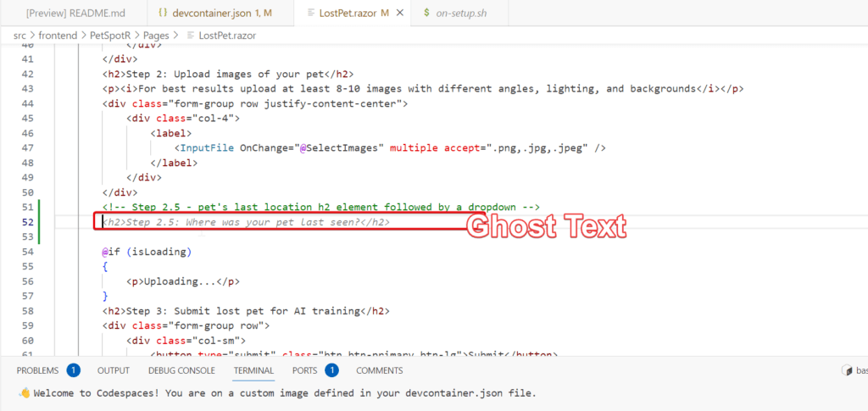The width and height of the screenshot is (868, 411).
Task: Click the shell dollar icon on on-setup.sh tab
Action: 426,13
